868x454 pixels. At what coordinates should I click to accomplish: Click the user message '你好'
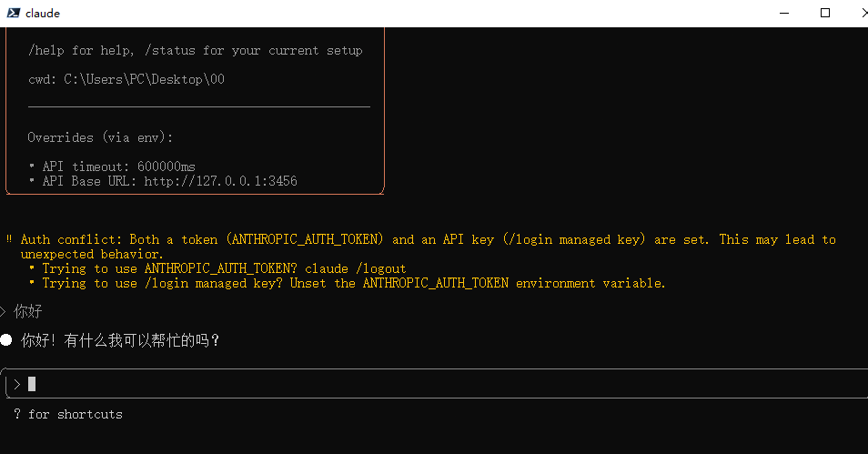27,311
